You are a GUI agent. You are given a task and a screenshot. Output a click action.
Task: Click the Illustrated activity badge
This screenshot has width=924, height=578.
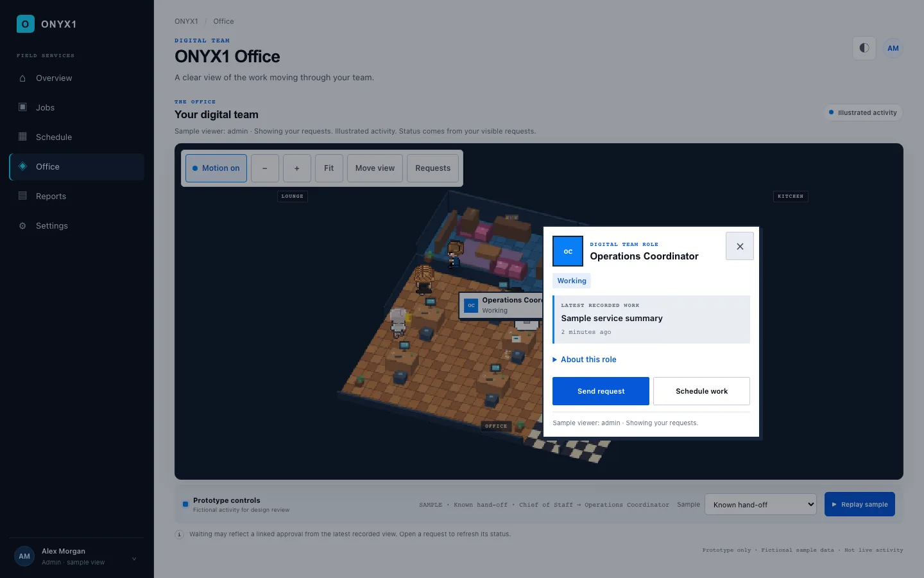(863, 112)
